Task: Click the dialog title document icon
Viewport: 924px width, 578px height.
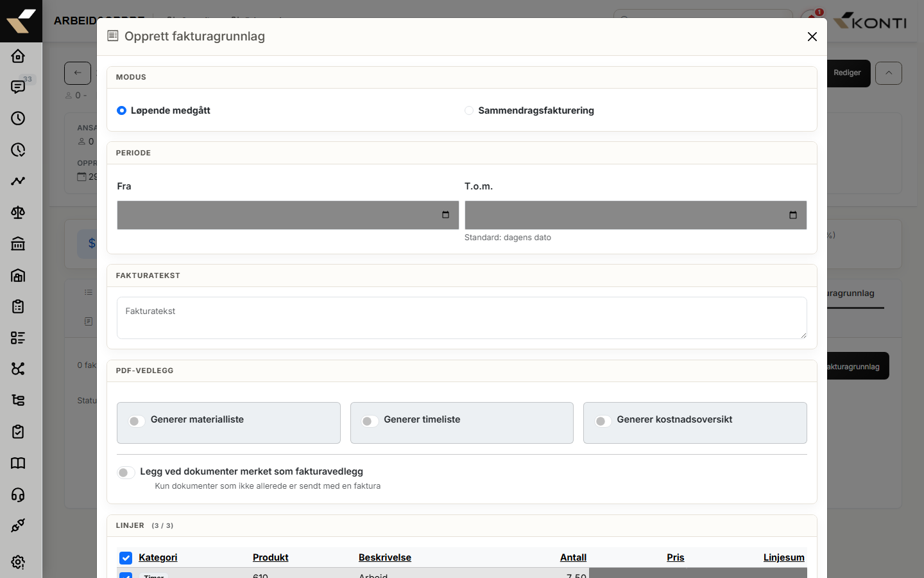Action: [113, 36]
